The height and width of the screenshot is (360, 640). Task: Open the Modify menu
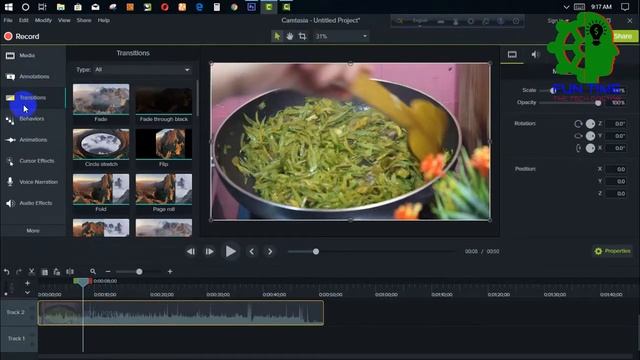click(x=43, y=20)
